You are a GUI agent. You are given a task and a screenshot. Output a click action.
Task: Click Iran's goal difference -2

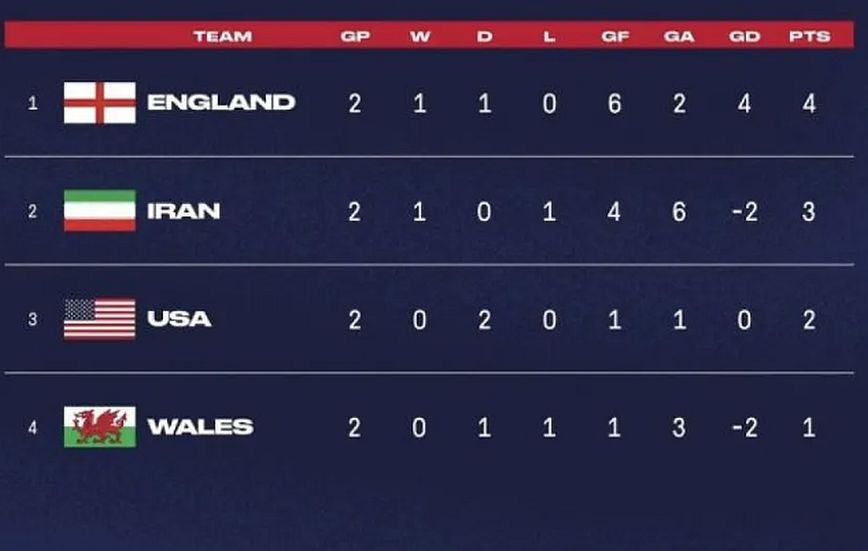(745, 212)
